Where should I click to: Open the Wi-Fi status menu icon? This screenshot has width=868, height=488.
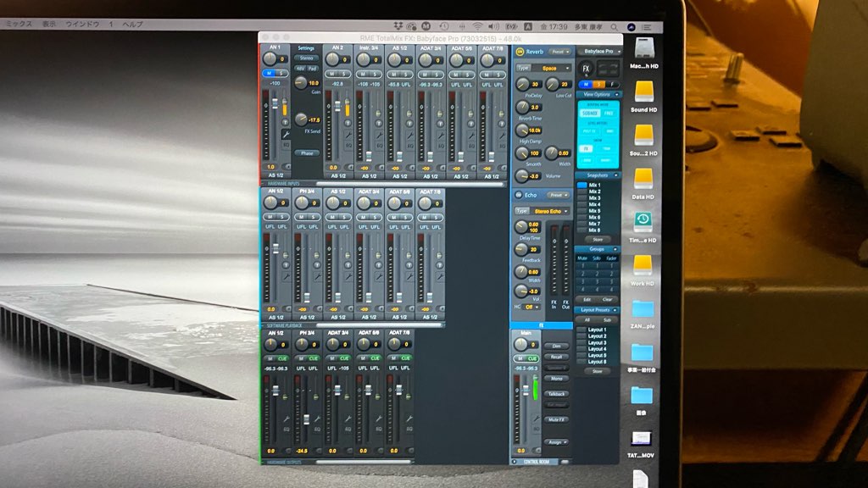[x=477, y=26]
